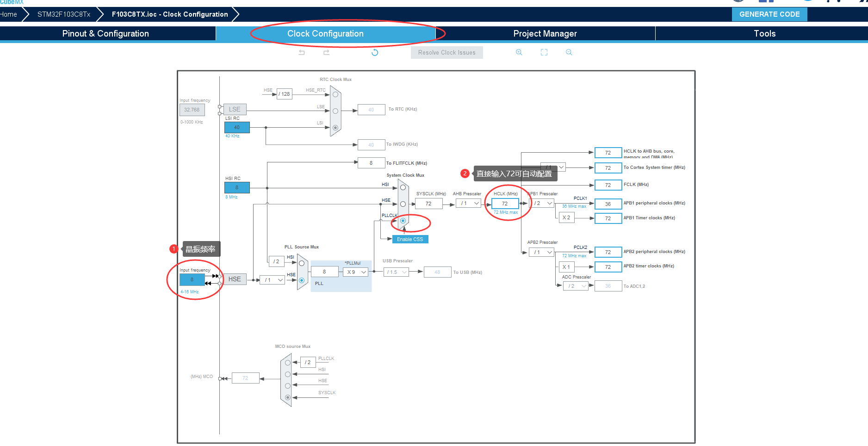Click the GENERATE CODE button

(x=769, y=14)
